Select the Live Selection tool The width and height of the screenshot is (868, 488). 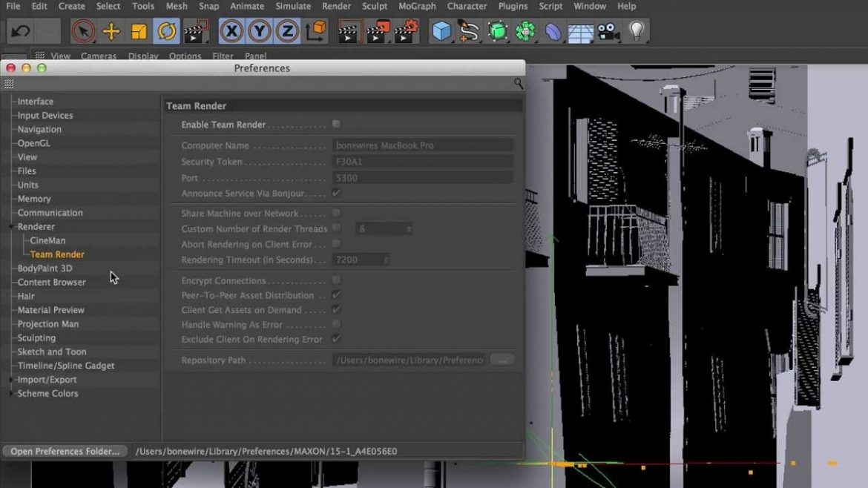click(83, 30)
